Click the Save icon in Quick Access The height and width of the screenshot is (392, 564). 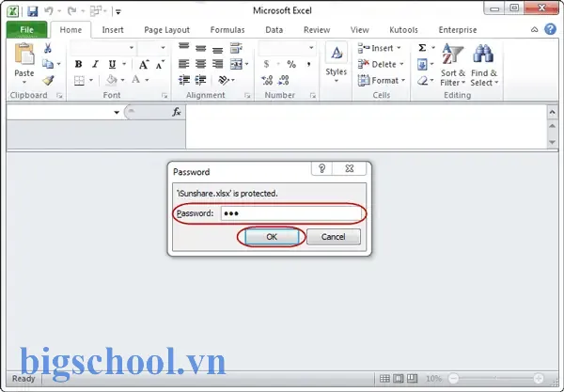click(33, 11)
